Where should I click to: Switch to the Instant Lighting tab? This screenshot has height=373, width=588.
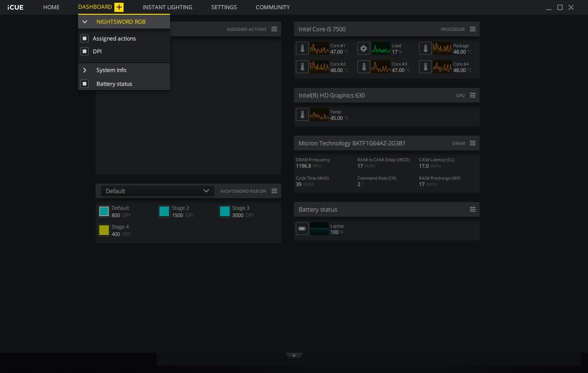tap(168, 7)
